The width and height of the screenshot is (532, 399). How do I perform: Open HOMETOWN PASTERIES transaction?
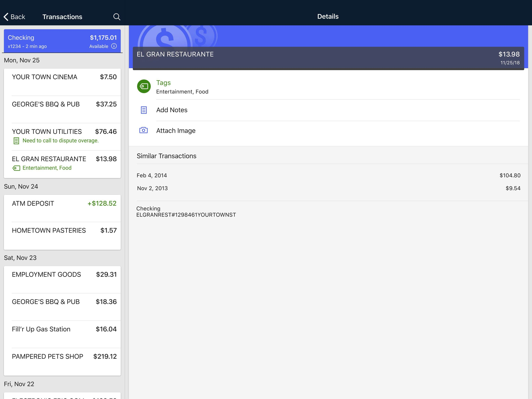62,236
